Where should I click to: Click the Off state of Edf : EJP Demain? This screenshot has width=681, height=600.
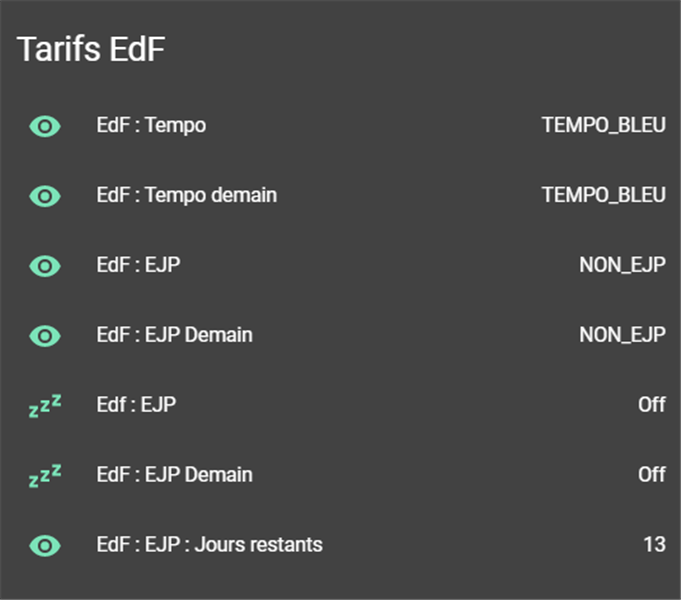(x=651, y=475)
